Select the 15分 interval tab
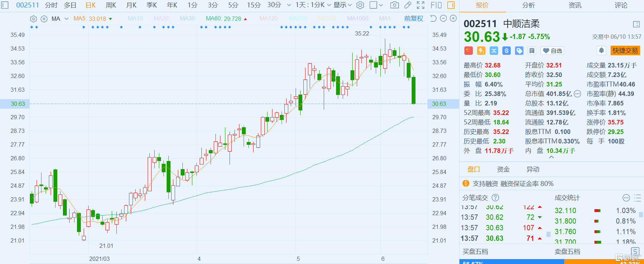 254,5
